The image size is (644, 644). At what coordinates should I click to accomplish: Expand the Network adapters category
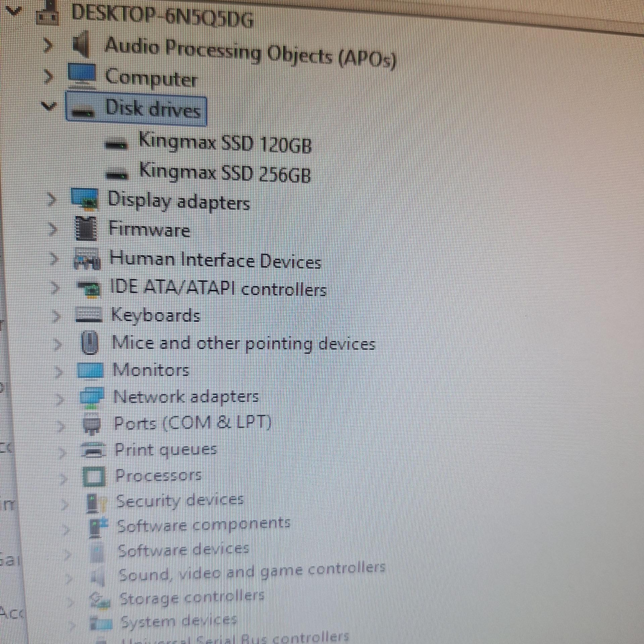click(60, 399)
